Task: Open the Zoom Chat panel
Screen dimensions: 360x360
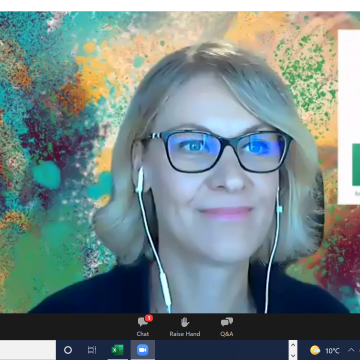Action: tap(143, 326)
